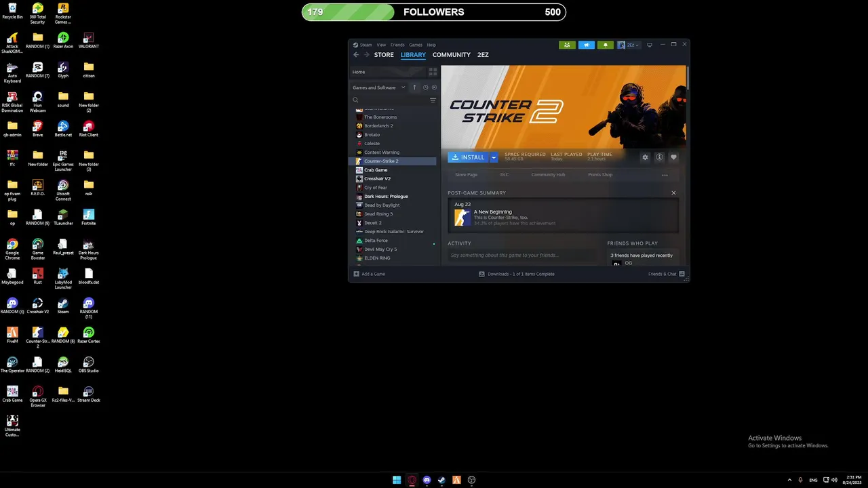Show Counter-Strike 2 game info icon
Viewport: 868px width, 488px height.
[659, 157]
